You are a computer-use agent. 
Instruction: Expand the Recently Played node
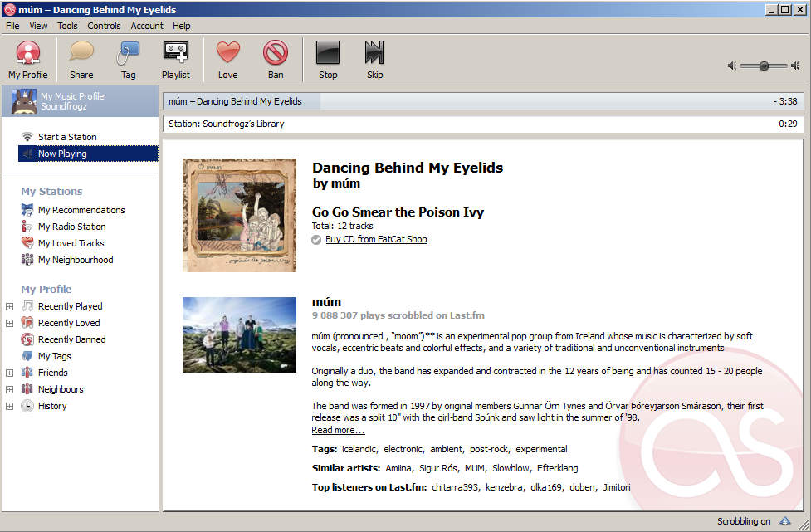tap(9, 306)
